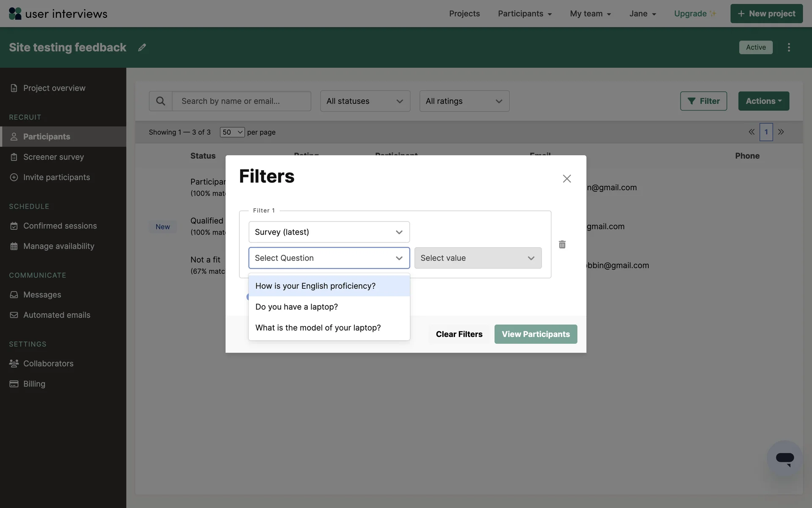Open the project kebab menu

[x=789, y=47]
